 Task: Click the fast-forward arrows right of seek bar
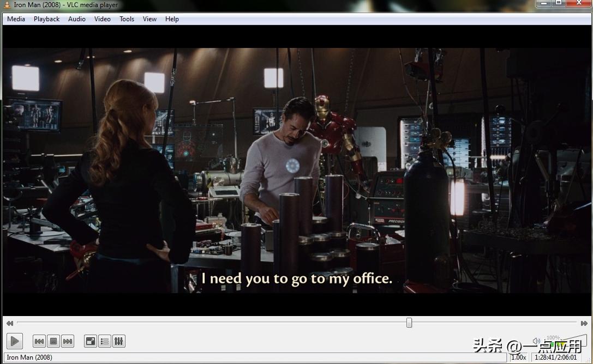(584, 323)
